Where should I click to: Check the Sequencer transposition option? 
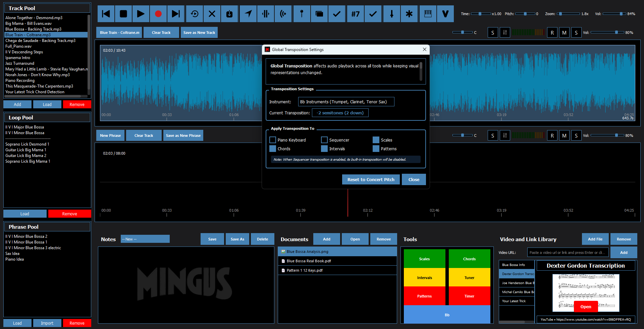click(324, 140)
